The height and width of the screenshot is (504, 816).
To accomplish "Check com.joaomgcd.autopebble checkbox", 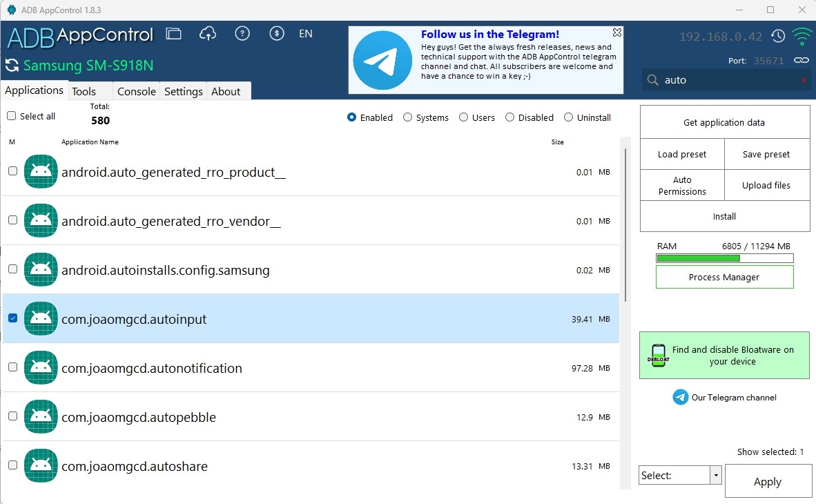I will click(13, 416).
